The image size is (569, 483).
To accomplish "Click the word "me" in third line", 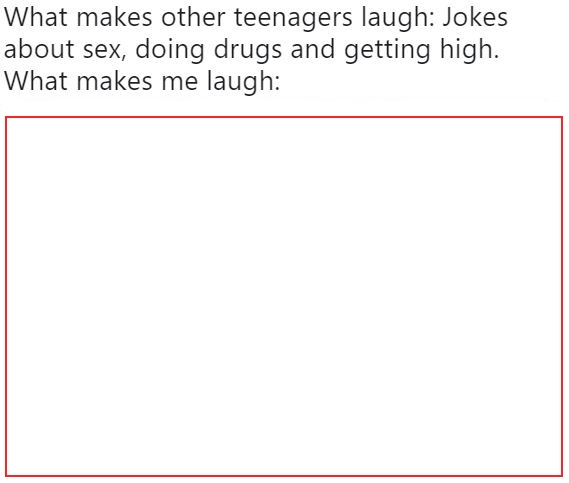I will [180, 83].
